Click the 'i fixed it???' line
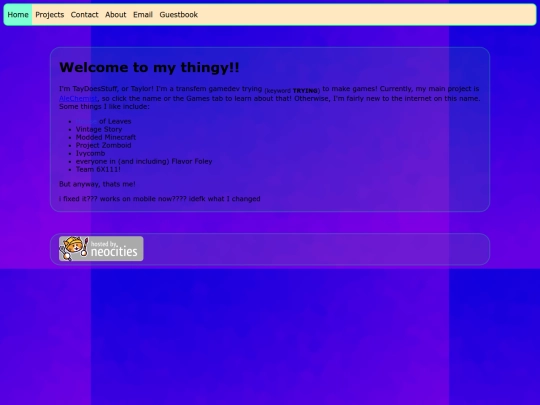Screen dimensions: 540x405 (159, 199)
